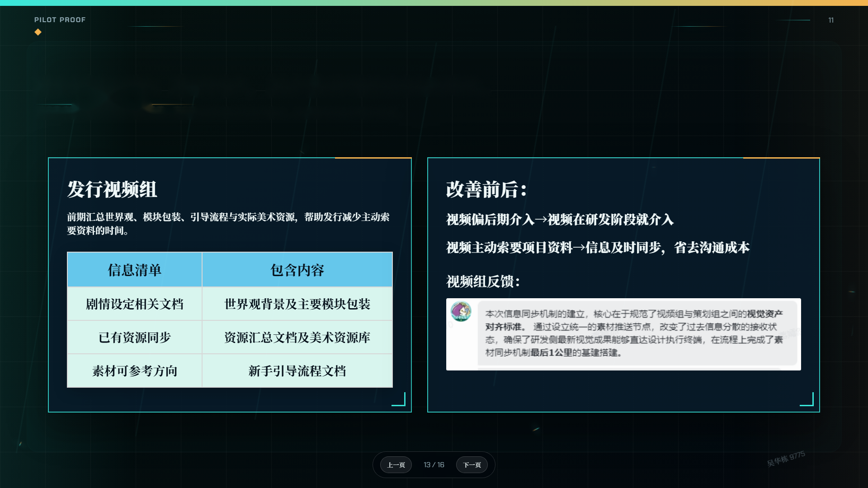Click the 改善前后 heading

point(486,189)
